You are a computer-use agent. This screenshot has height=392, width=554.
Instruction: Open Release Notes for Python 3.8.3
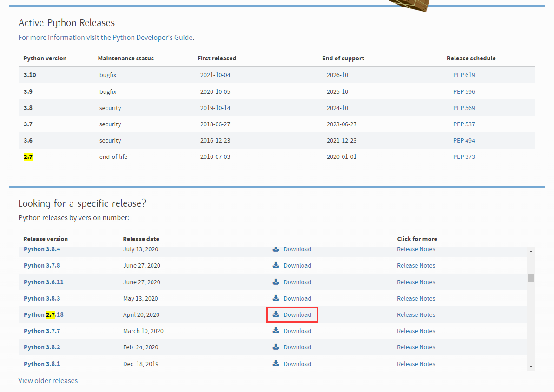tap(416, 298)
